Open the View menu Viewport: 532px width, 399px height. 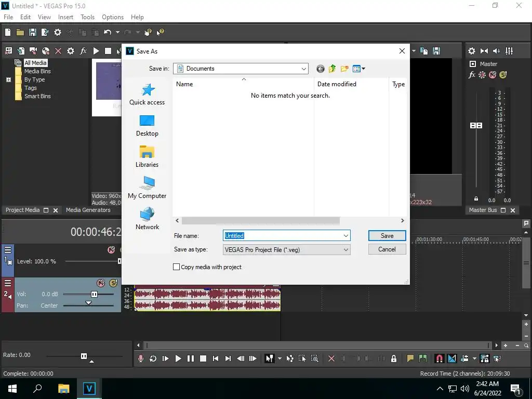pyautogui.click(x=44, y=17)
